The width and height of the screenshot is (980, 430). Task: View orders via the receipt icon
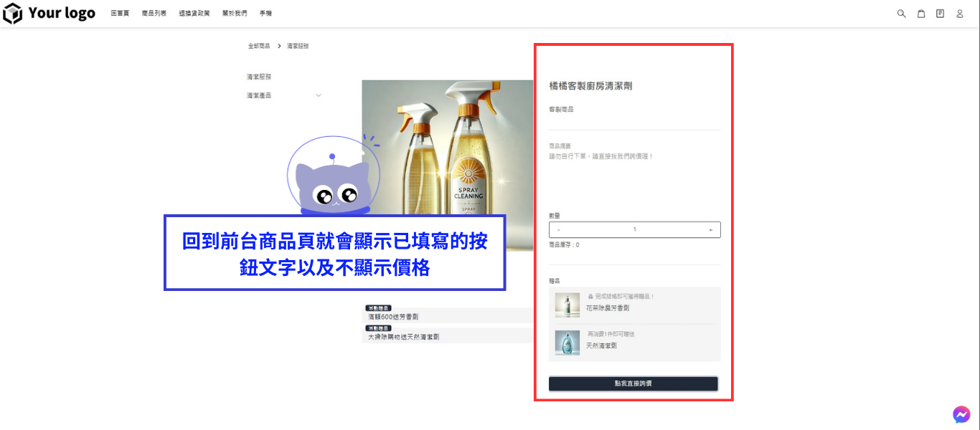tap(941, 14)
